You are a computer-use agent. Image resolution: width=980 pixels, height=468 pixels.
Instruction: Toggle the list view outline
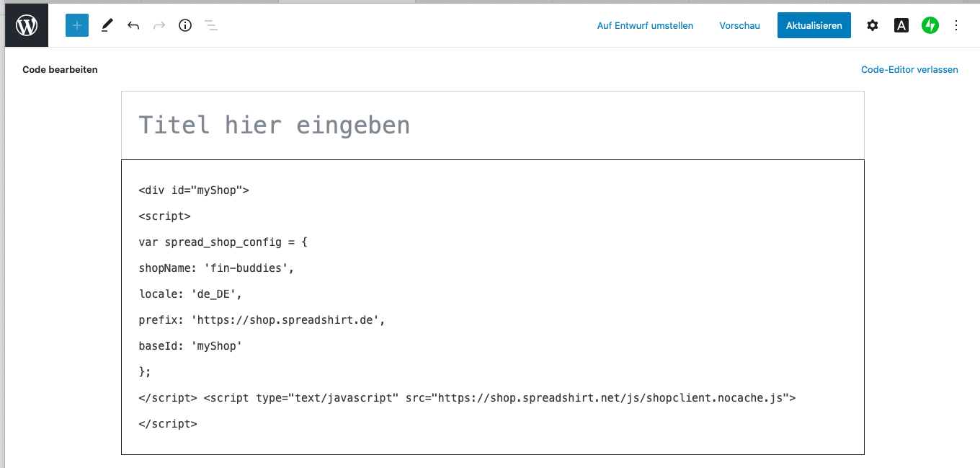tap(211, 26)
